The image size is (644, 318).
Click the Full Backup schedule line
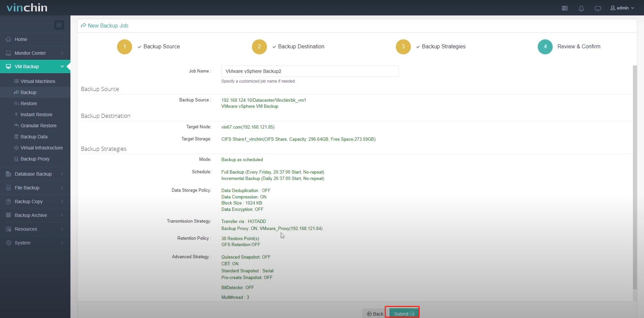(x=273, y=172)
